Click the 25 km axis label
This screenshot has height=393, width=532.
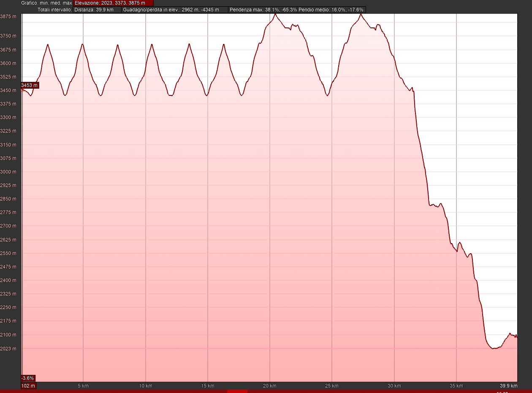(332, 386)
